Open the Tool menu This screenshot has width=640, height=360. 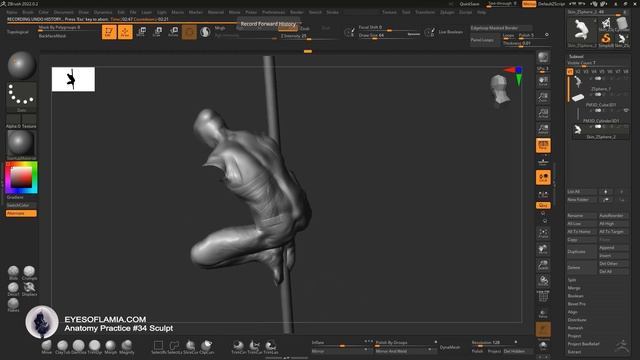[406, 12]
